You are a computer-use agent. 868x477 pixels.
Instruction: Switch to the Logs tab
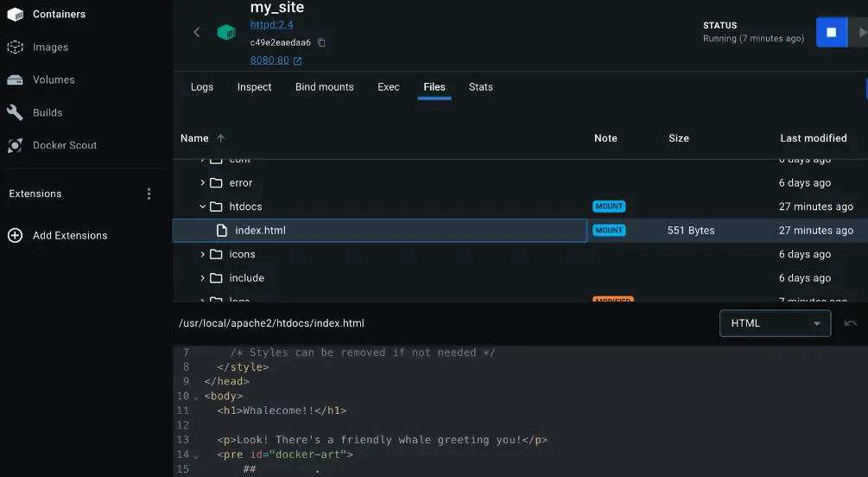(x=201, y=87)
